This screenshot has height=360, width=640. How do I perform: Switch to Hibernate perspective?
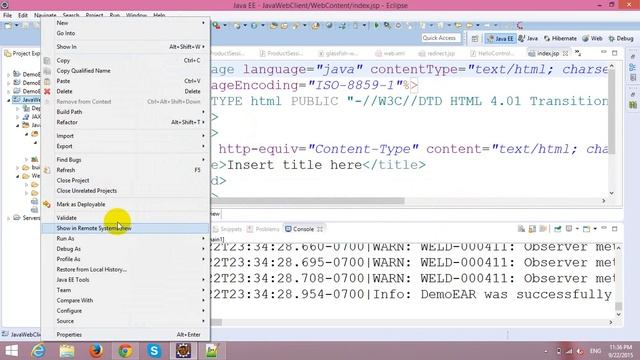point(560,38)
